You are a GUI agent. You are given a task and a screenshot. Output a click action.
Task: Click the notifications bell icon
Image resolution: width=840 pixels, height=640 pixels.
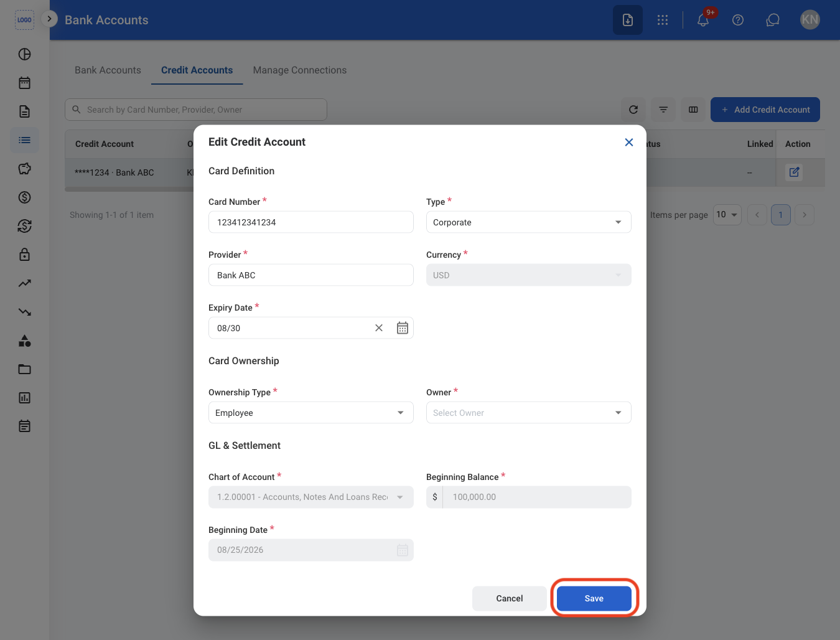703,20
